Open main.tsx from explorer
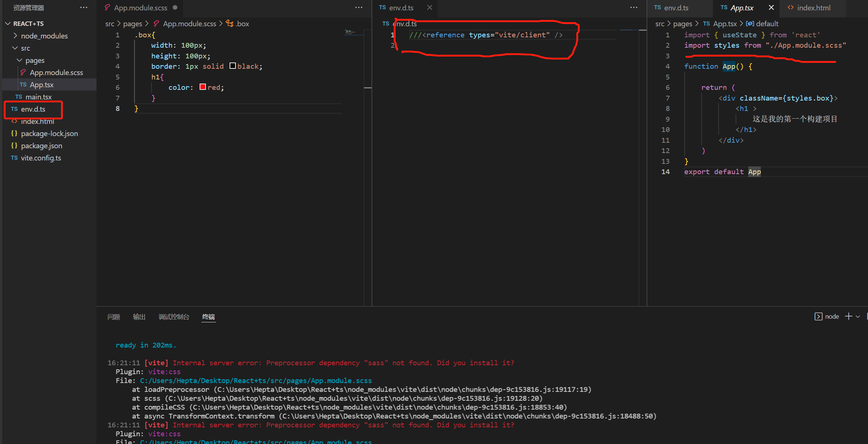Image resolution: width=868 pixels, height=444 pixels. (x=38, y=96)
